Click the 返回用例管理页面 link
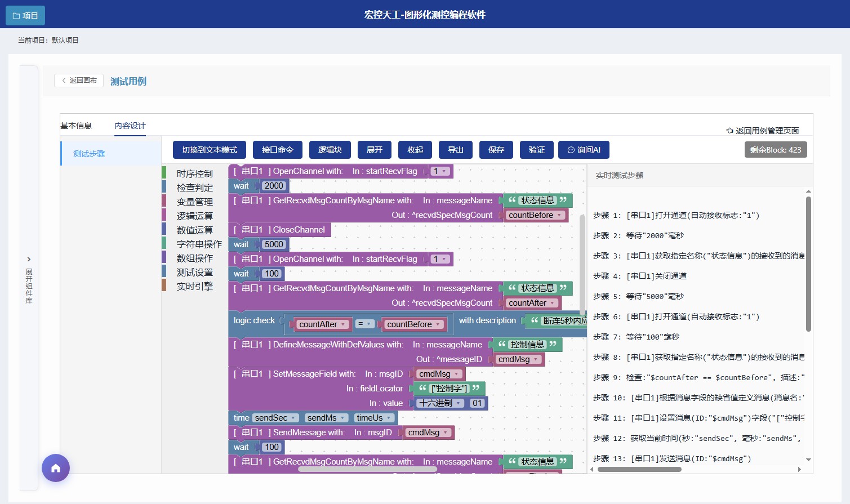The height and width of the screenshot is (504, 850). [x=766, y=130]
